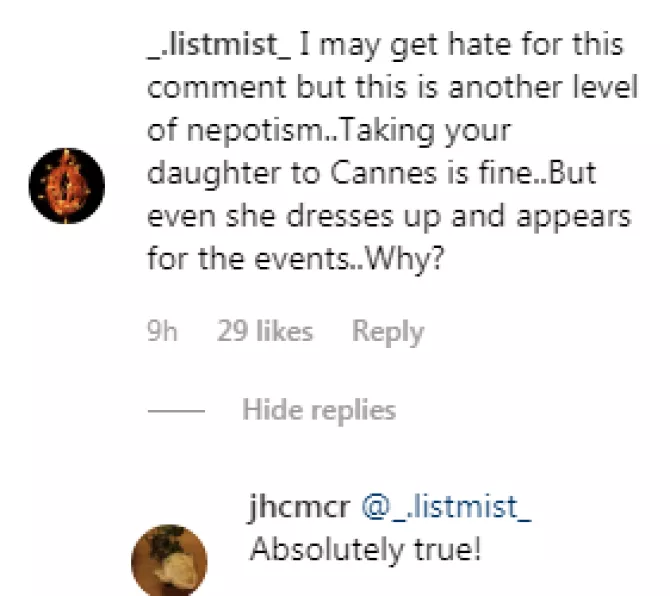This screenshot has height=596, width=670.
Task: Click the dash line beside Hide replies
Action: click(x=176, y=411)
